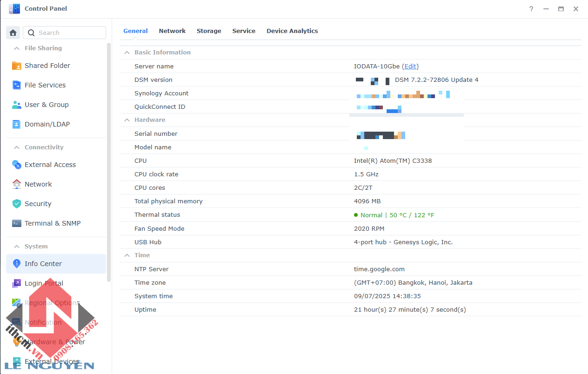
Task: Collapse the Time section
Action: tap(127, 255)
